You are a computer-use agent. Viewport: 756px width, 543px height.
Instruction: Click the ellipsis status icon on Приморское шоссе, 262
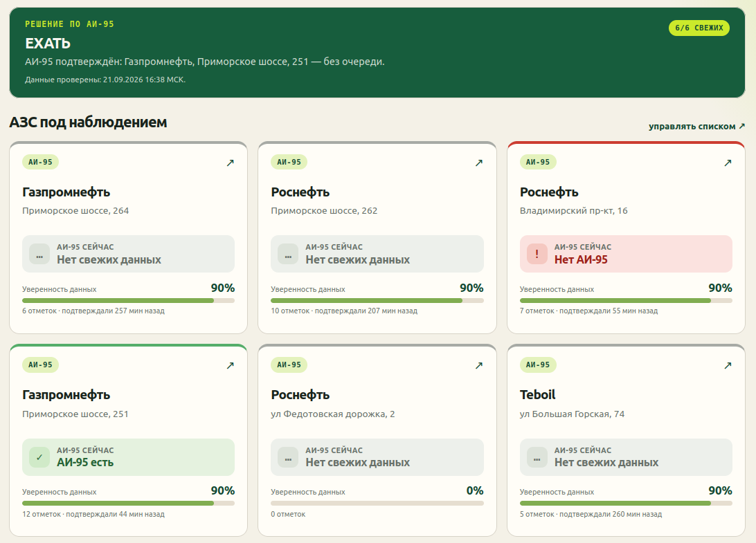pyautogui.click(x=288, y=254)
